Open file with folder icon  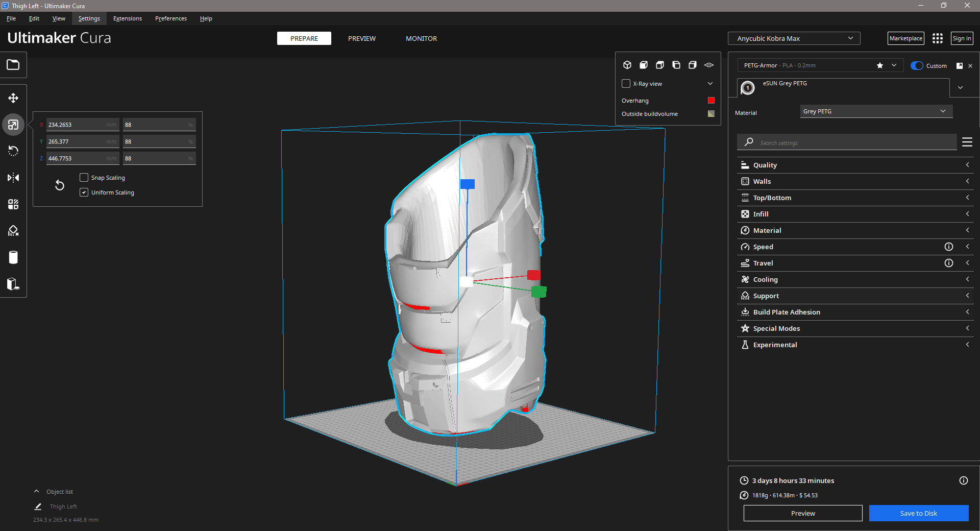click(x=13, y=65)
